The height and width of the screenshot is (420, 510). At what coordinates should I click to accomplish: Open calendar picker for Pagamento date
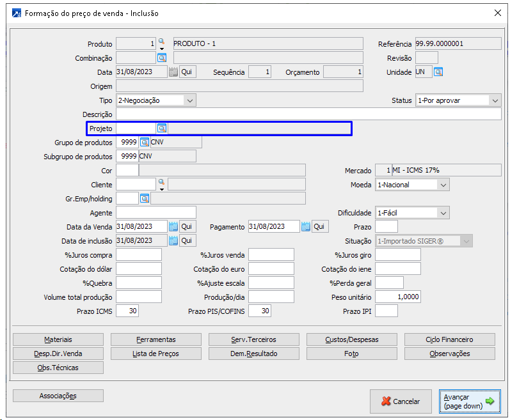(305, 227)
